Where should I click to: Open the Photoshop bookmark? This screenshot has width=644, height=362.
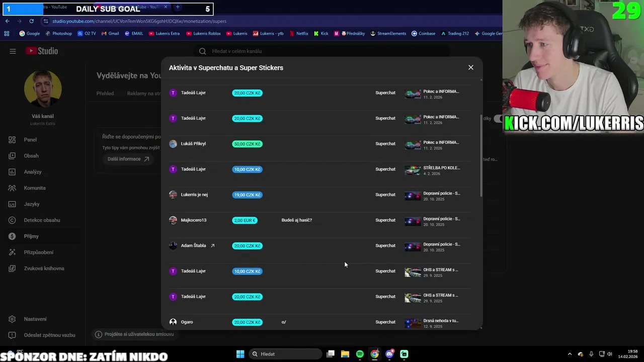(x=58, y=34)
